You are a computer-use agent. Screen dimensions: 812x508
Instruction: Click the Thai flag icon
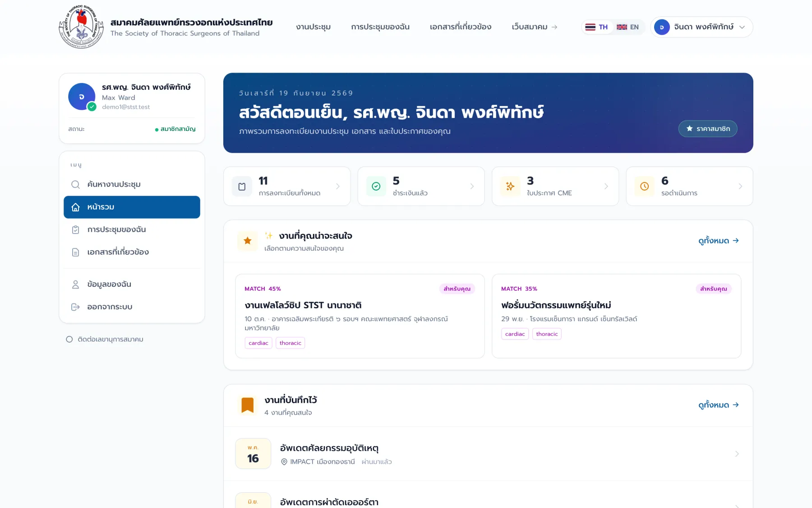point(590,27)
